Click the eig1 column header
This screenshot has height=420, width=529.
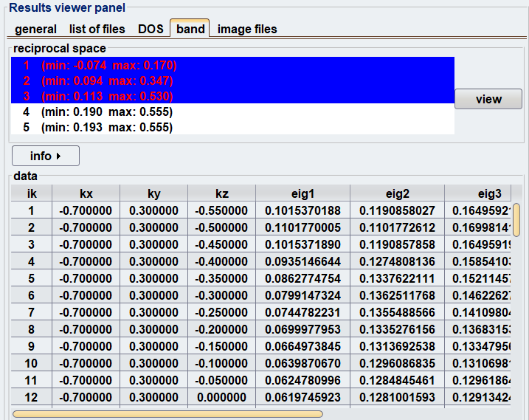(302, 193)
